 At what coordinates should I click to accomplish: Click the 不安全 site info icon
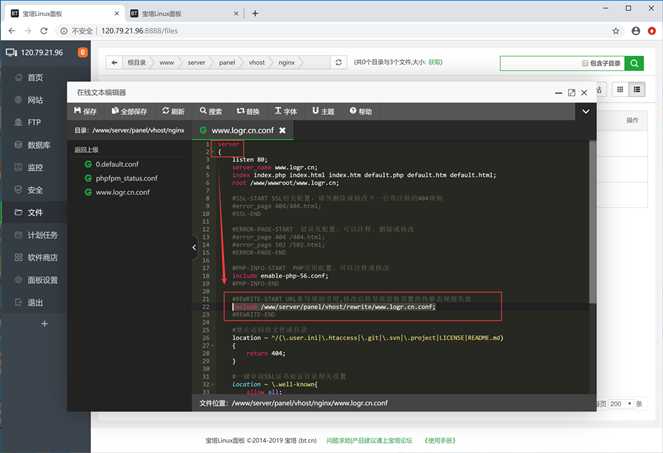coord(64,31)
